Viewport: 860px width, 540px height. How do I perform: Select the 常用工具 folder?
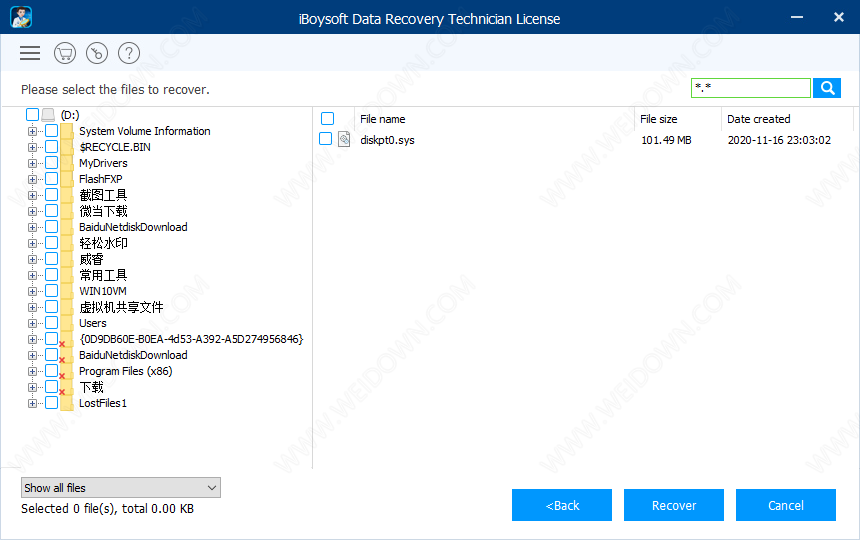click(103, 275)
